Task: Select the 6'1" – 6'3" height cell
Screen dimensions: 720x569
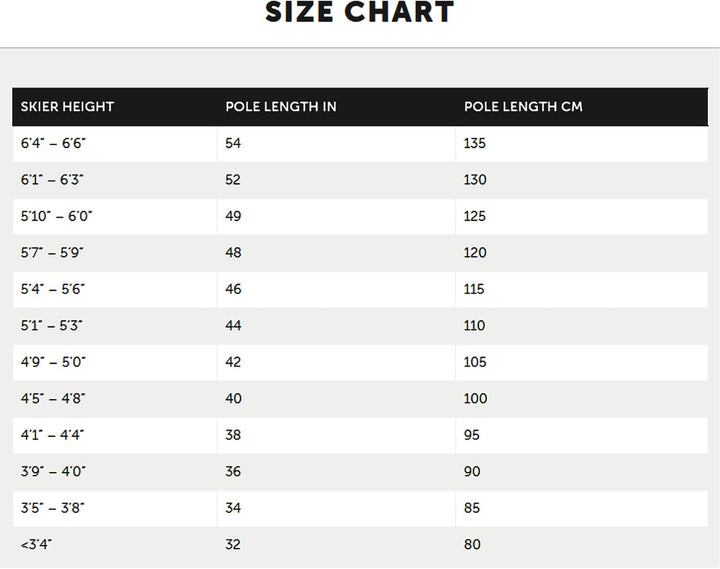Action: (x=52, y=180)
